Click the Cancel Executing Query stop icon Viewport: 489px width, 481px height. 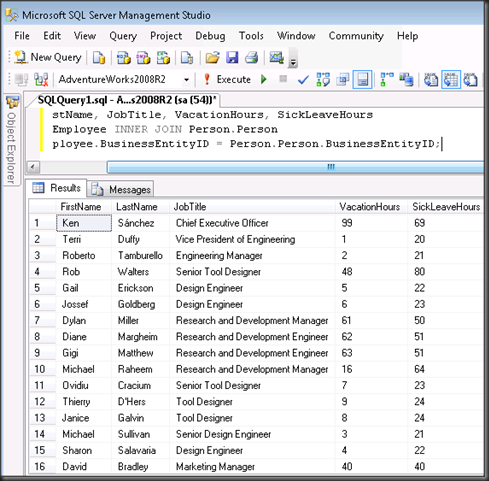coord(283,79)
